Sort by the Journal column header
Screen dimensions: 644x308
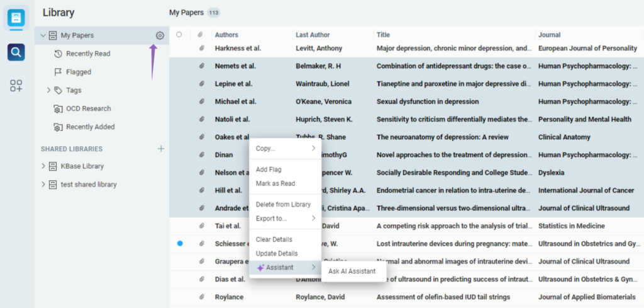coord(549,35)
